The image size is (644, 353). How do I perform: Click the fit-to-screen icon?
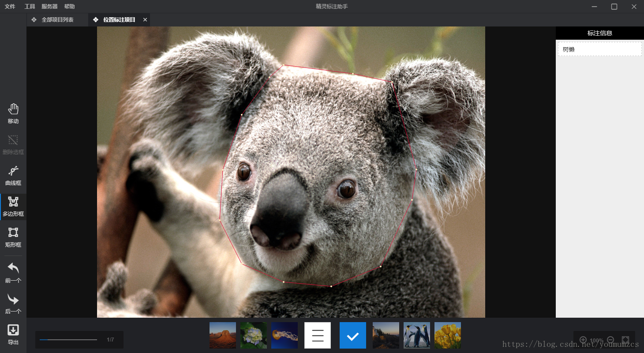(625, 340)
